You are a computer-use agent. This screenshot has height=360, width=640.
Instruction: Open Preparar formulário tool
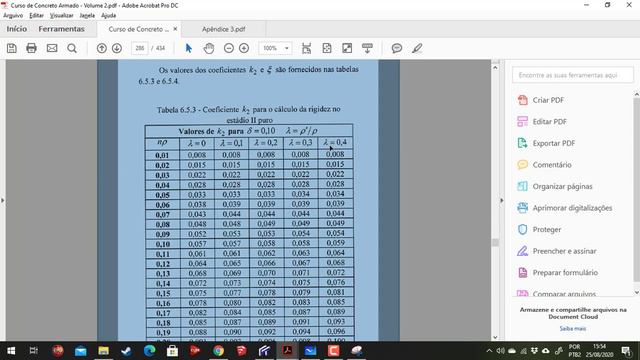click(x=557, y=273)
